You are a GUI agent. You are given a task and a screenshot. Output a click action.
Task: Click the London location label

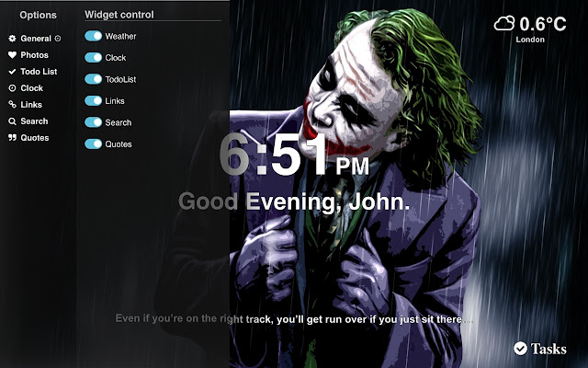click(530, 40)
